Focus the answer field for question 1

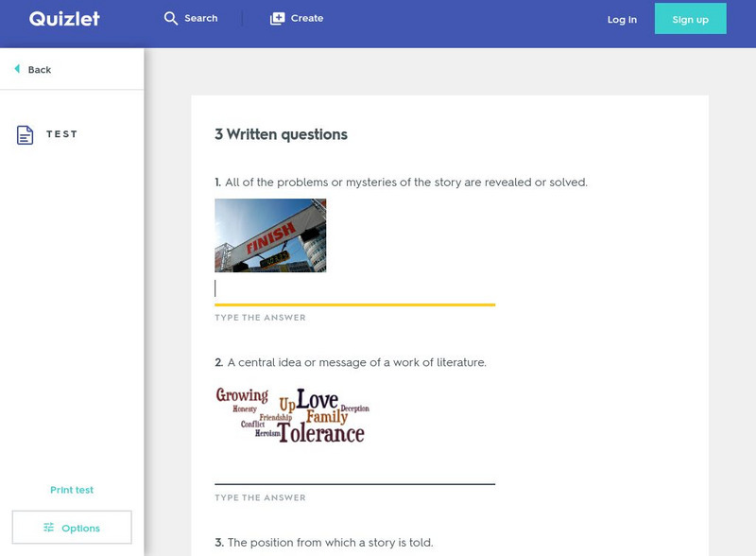354,289
